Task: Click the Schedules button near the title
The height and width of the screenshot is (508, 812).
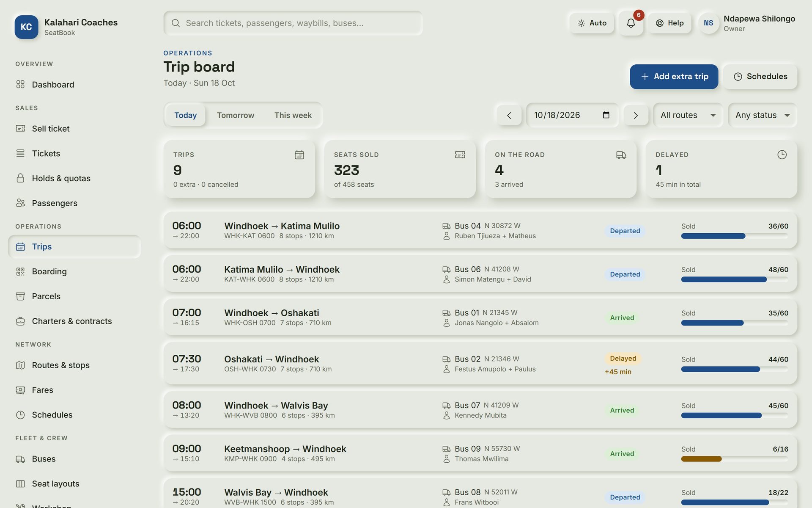Action: click(x=760, y=77)
